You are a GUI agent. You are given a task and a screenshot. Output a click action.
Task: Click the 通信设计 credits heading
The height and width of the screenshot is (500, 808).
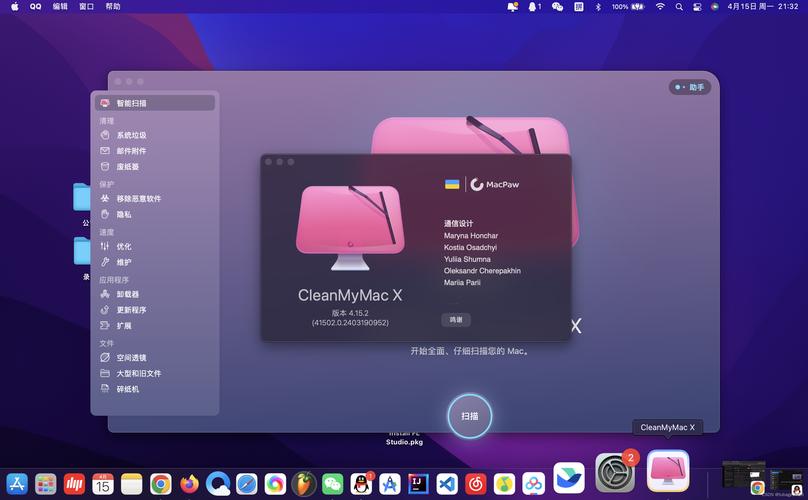(459, 223)
